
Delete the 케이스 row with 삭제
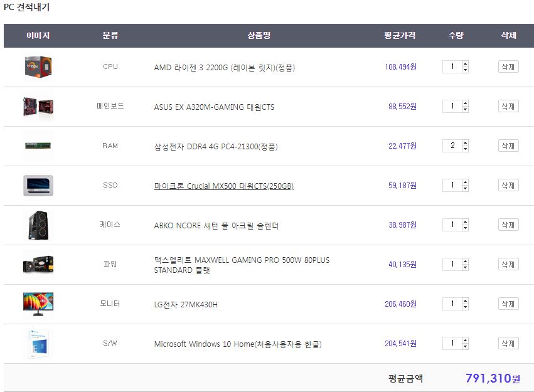pyautogui.click(x=508, y=225)
